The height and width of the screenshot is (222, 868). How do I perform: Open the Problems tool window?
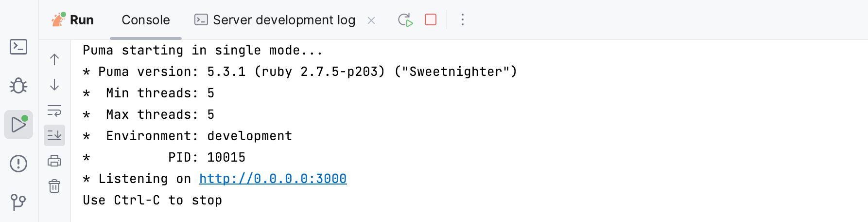(18, 164)
